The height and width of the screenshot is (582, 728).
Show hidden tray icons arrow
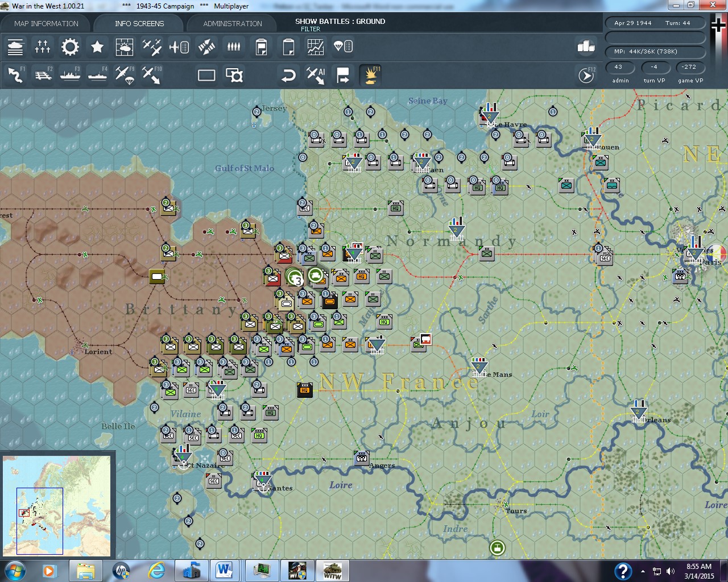[643, 571]
